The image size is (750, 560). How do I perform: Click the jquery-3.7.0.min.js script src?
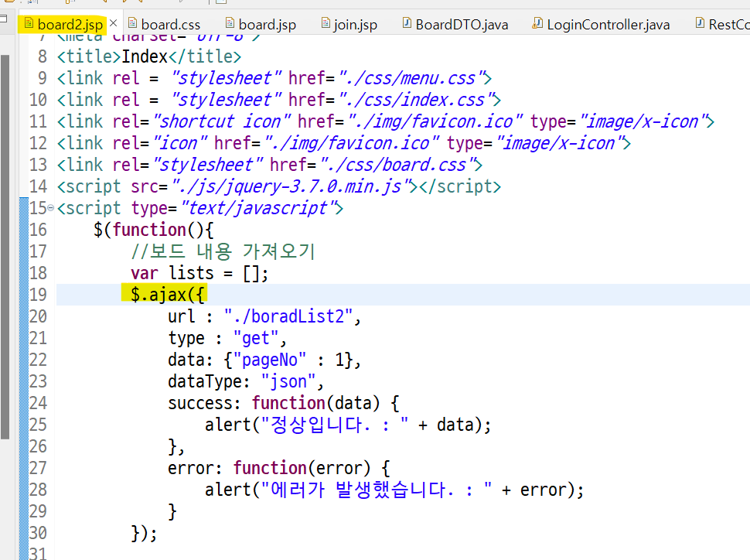point(291,186)
